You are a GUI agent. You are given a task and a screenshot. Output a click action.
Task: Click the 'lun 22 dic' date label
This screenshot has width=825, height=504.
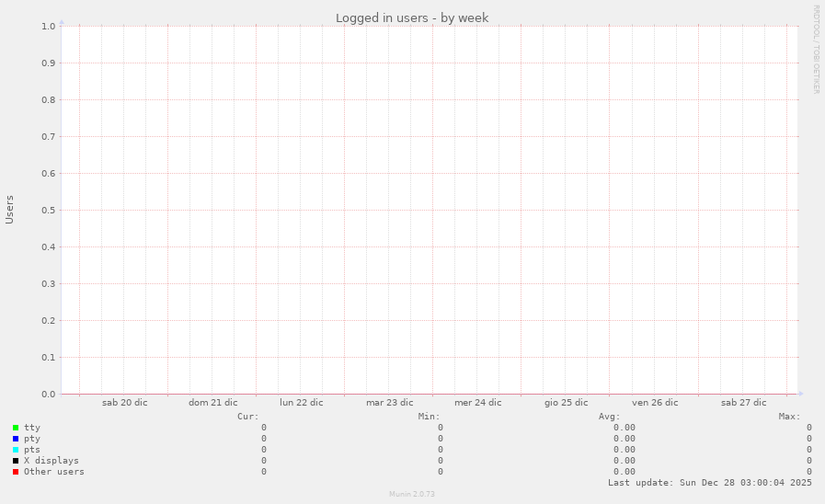301,403
